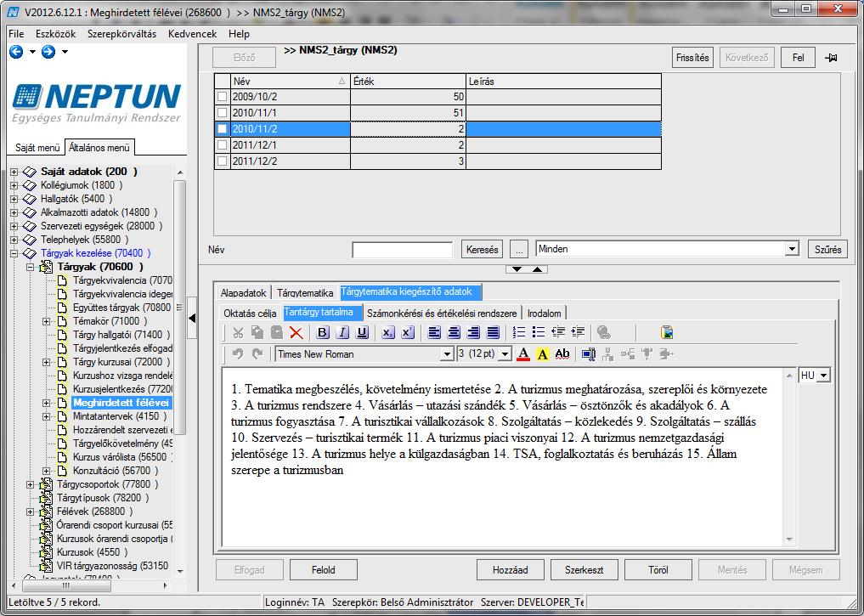This screenshot has width=864, height=616.
Task: Apply subscript formatting
Action: click(388, 332)
